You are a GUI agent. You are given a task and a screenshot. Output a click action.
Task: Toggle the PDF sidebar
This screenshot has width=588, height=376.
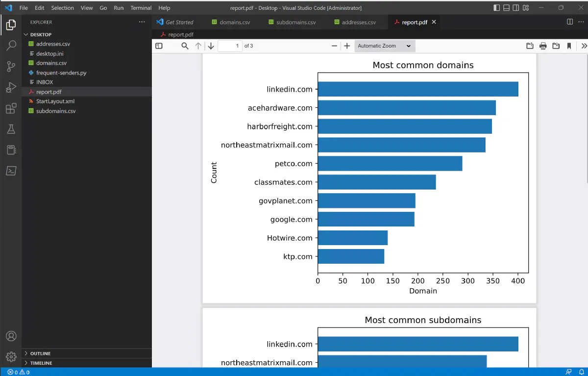click(x=159, y=46)
